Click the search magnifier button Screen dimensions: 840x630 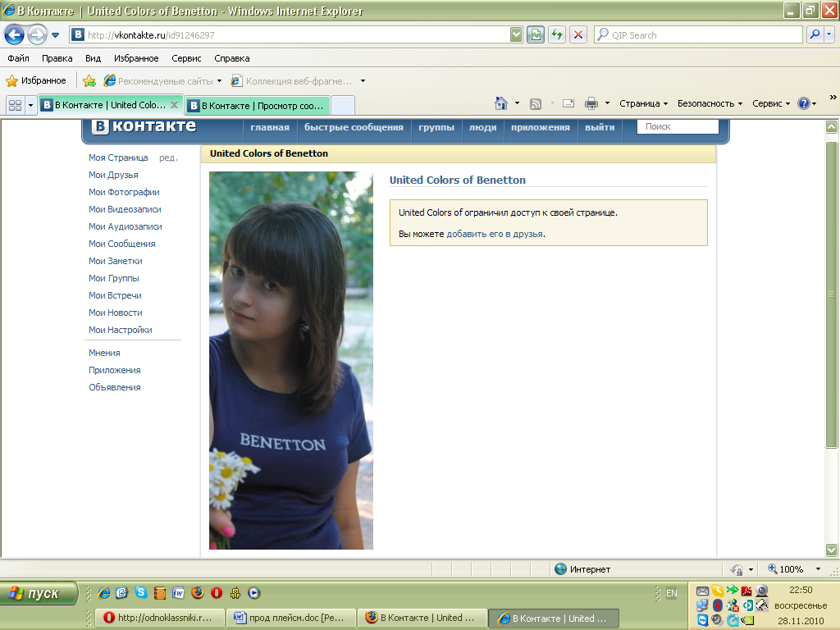(x=815, y=34)
